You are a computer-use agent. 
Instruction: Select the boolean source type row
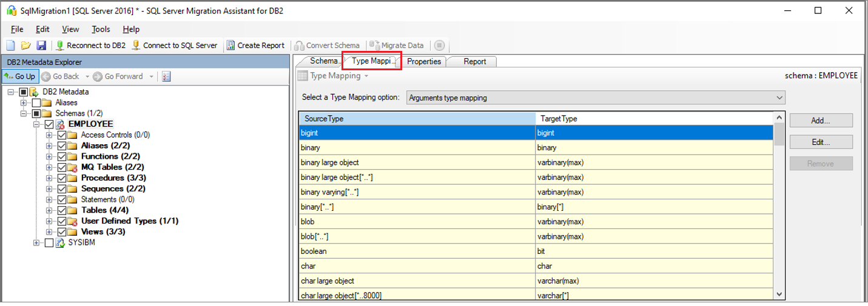417,251
